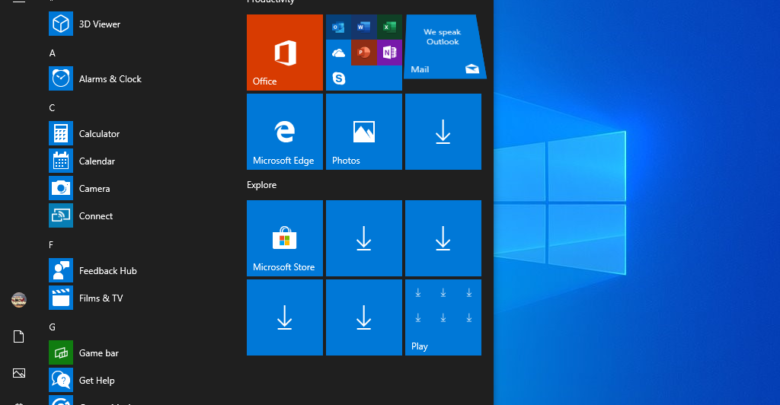Click the Outlook icon in the Office folder tile
Viewport: 780px width, 405px height.
coord(338,27)
